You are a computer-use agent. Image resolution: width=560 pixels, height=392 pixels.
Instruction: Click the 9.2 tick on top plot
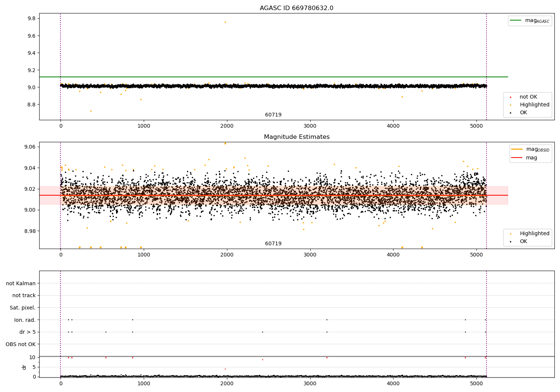pyautogui.click(x=31, y=70)
